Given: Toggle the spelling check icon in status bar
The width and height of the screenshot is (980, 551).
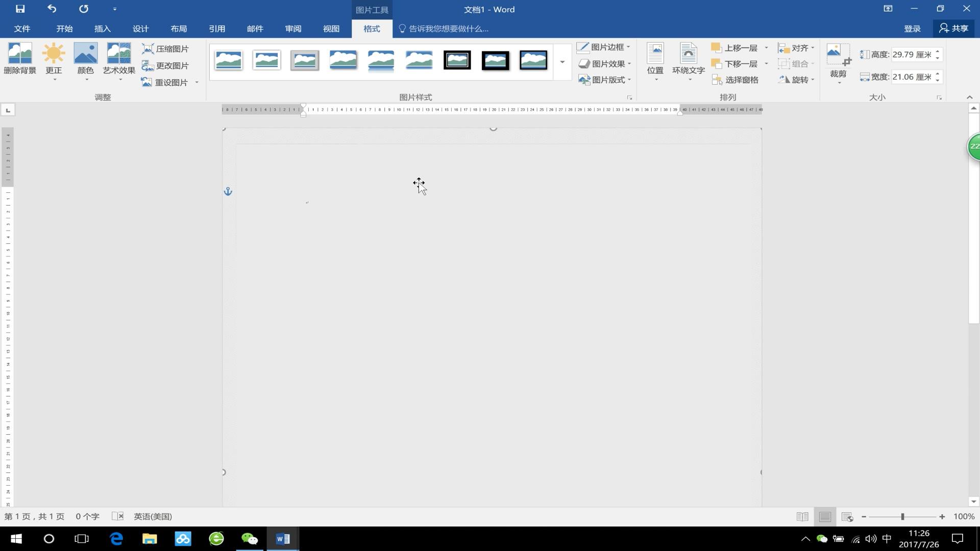Looking at the screenshot, I should click(117, 516).
